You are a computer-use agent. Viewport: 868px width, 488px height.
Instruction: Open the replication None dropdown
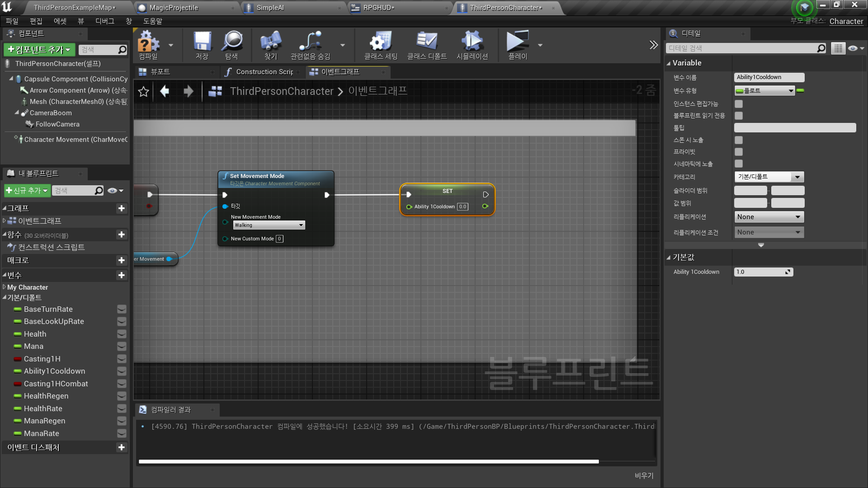(x=769, y=217)
